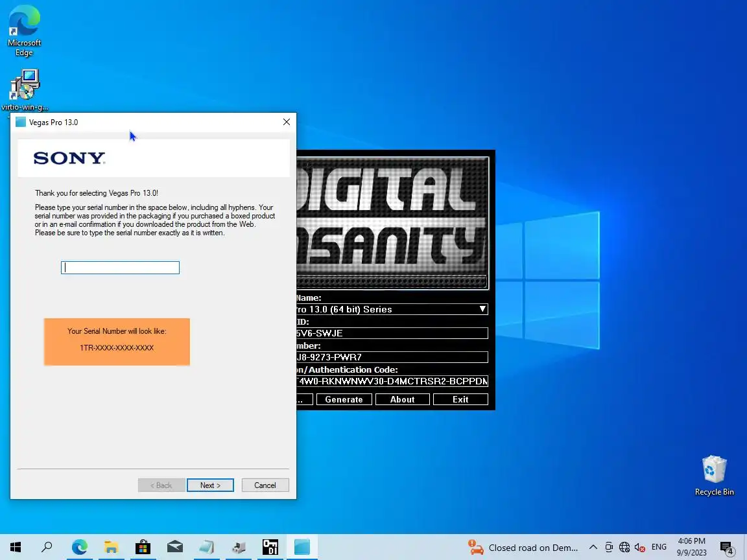Click the ENG language indicator

[x=659, y=547]
